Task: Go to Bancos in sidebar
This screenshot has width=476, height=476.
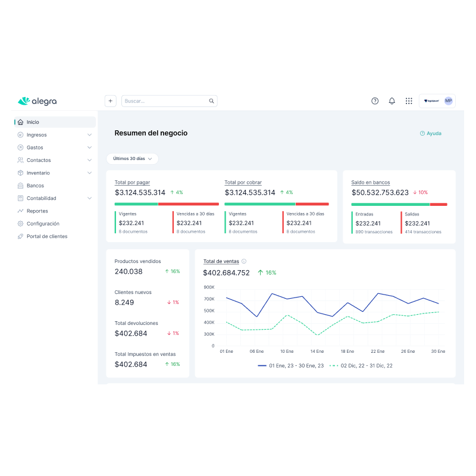Action: tap(35, 186)
